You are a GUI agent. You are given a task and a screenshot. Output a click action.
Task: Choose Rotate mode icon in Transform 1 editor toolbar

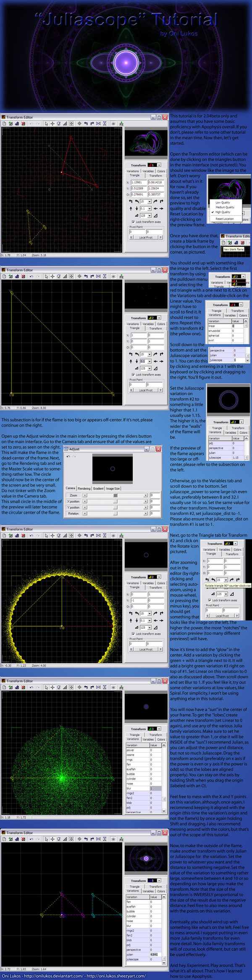point(58,123)
